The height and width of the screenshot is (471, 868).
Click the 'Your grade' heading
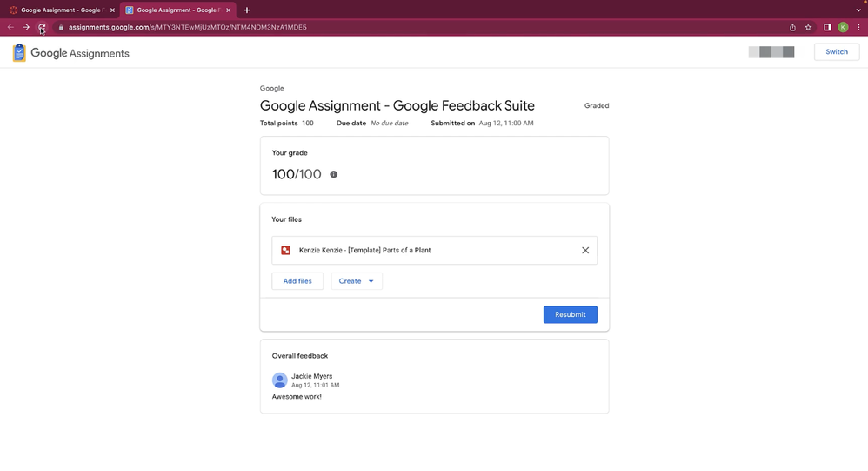coord(290,153)
